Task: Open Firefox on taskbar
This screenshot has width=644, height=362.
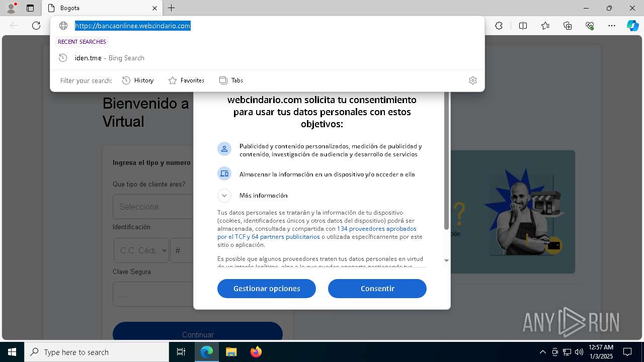Action: (x=256, y=352)
